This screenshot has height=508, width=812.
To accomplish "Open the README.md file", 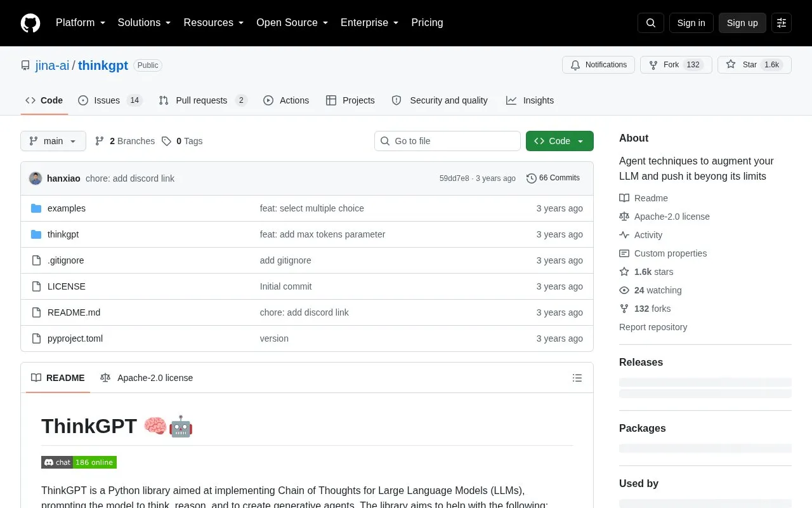I will (x=74, y=312).
